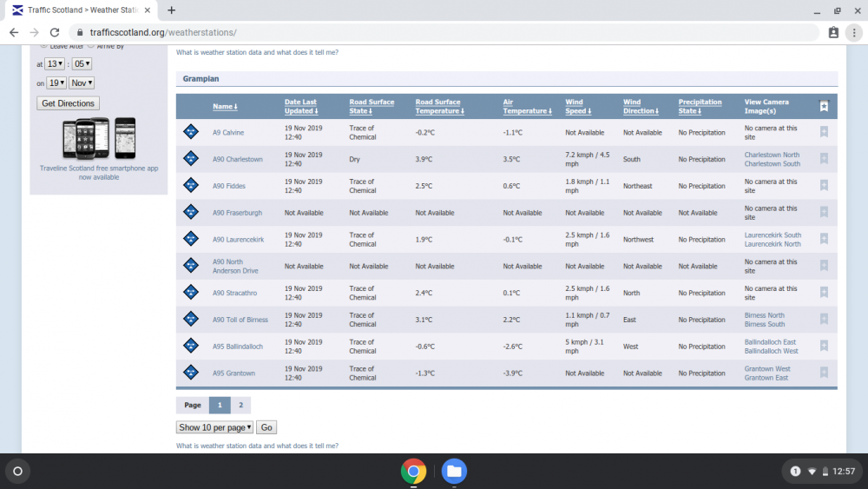Sort table by Wind Direction
The width and height of the screenshot is (868, 489).
(x=641, y=106)
